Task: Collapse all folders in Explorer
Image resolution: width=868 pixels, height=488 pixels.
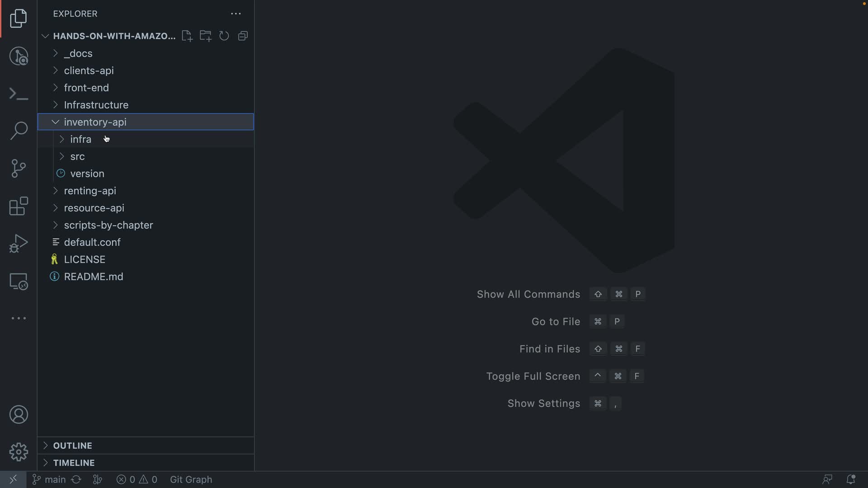Action: (x=243, y=36)
